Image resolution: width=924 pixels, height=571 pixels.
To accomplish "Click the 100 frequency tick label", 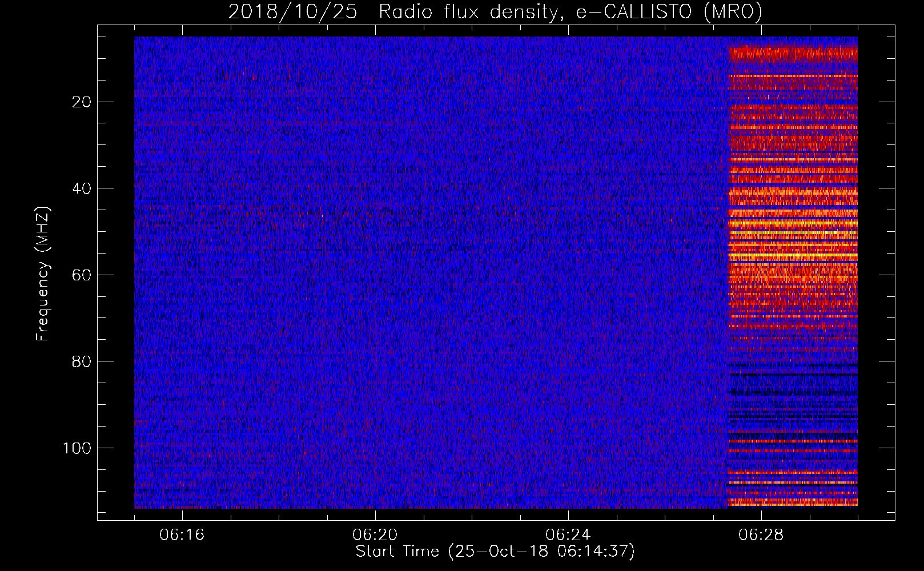I will pos(77,448).
